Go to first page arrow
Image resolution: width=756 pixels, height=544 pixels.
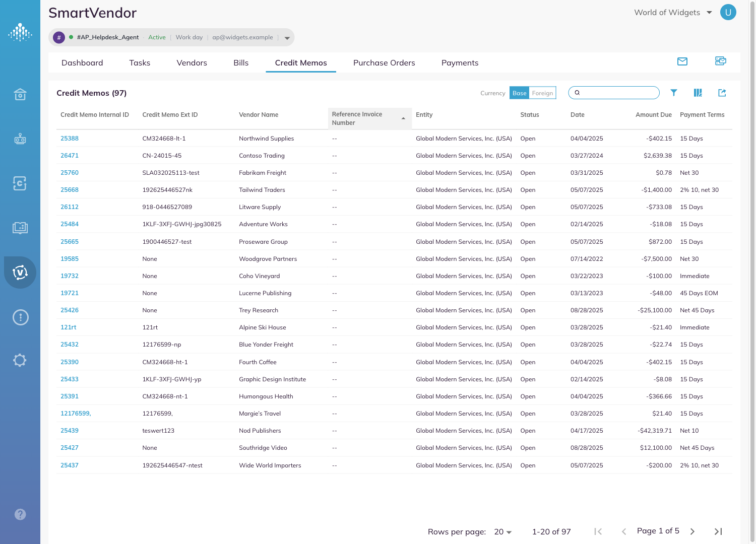point(598,531)
